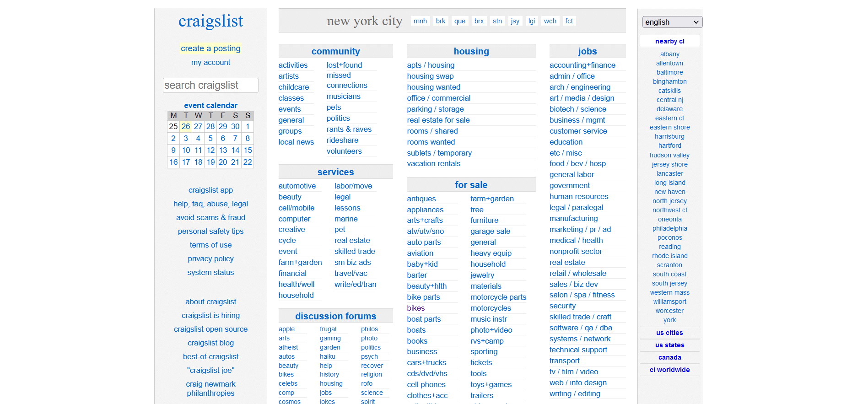Open the furniture category

tap(485, 220)
